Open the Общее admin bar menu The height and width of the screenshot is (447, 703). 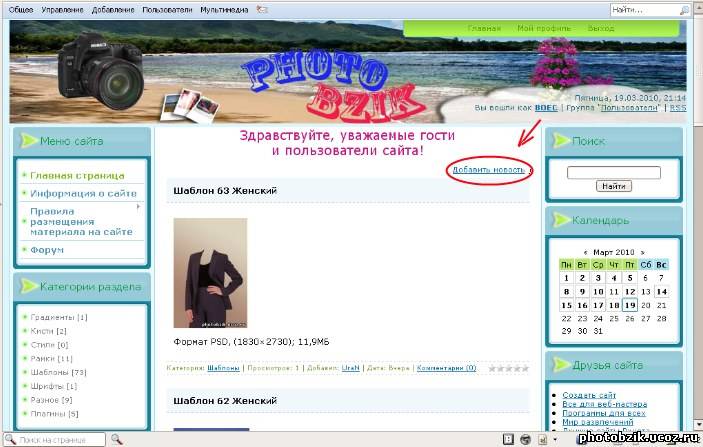click(x=21, y=9)
